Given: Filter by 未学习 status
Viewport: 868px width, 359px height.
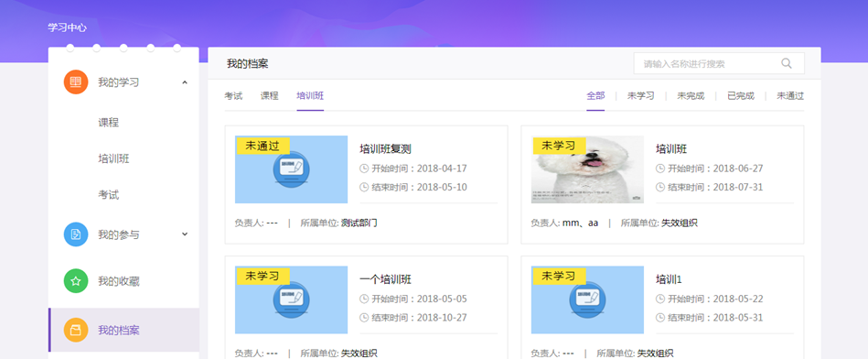Looking at the screenshot, I should (640, 96).
